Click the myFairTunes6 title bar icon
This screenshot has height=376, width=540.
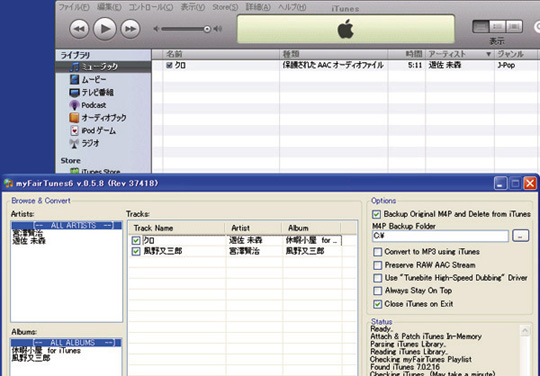click(x=9, y=183)
